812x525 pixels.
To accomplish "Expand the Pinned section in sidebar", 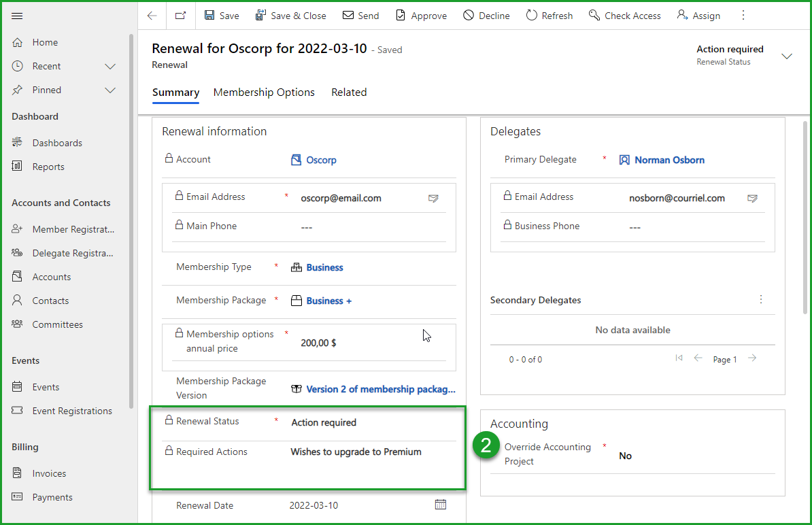I will click(x=110, y=90).
